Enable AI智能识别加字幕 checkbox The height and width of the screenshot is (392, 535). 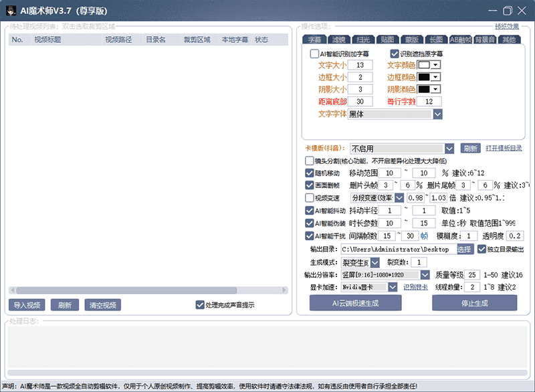(314, 54)
